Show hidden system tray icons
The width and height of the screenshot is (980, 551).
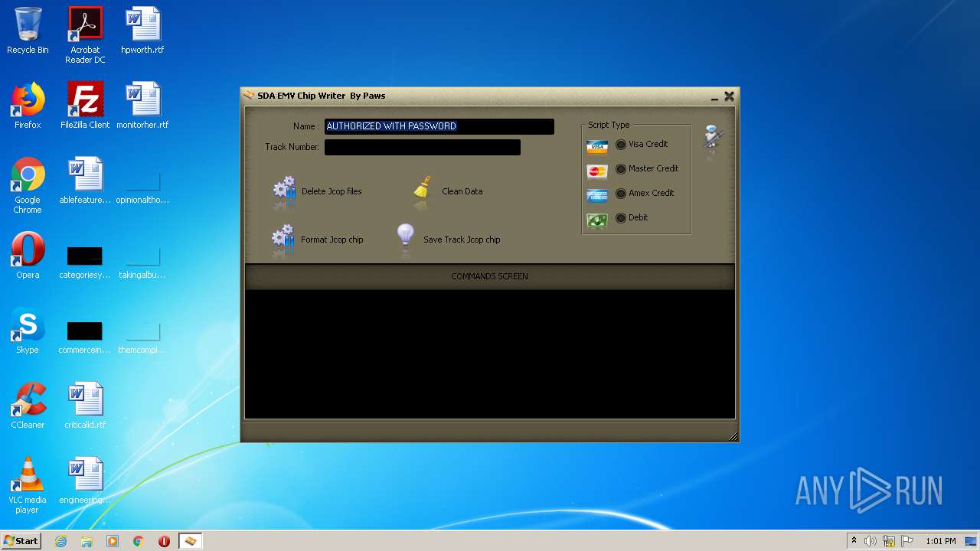coord(854,541)
